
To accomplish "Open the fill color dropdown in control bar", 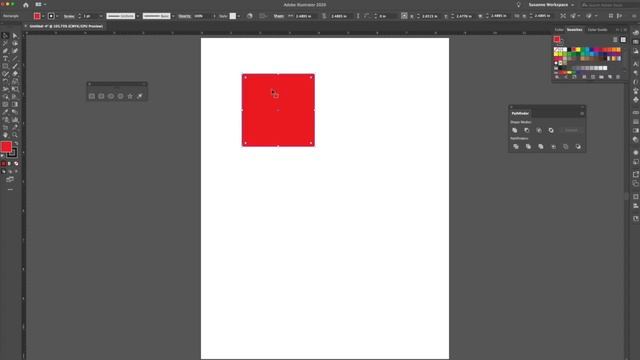I will point(43,16).
